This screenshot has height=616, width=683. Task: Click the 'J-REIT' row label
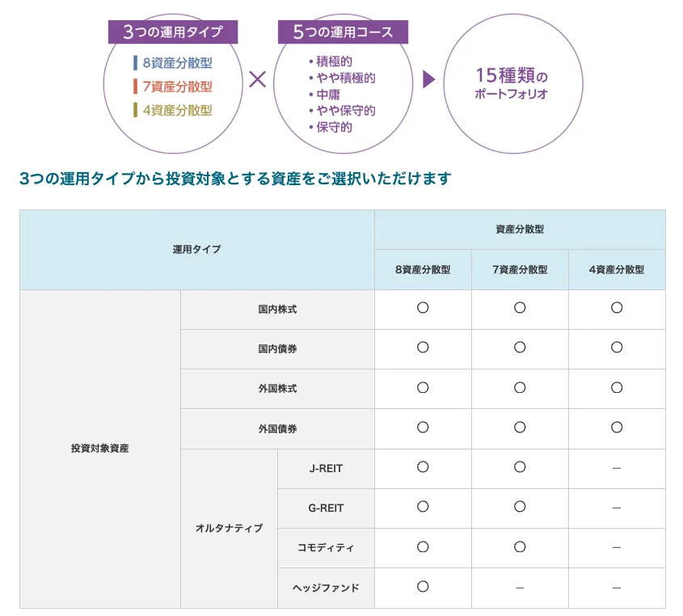click(326, 469)
